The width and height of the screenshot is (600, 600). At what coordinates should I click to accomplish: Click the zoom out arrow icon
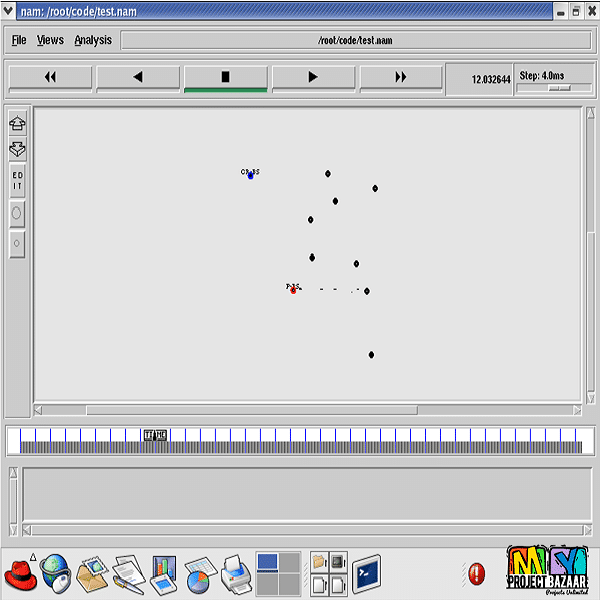pos(17,149)
